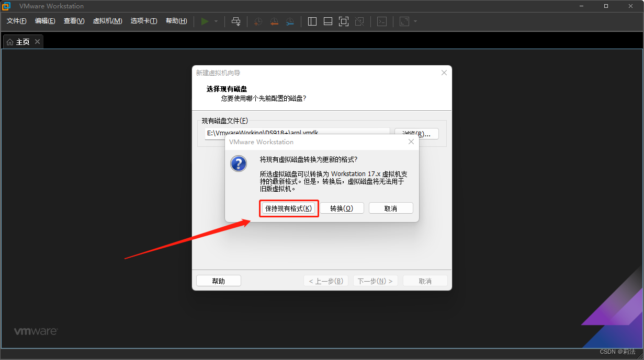The image size is (644, 360).
Task: Maximize the VMware Workstation main window
Action: click(606, 6)
